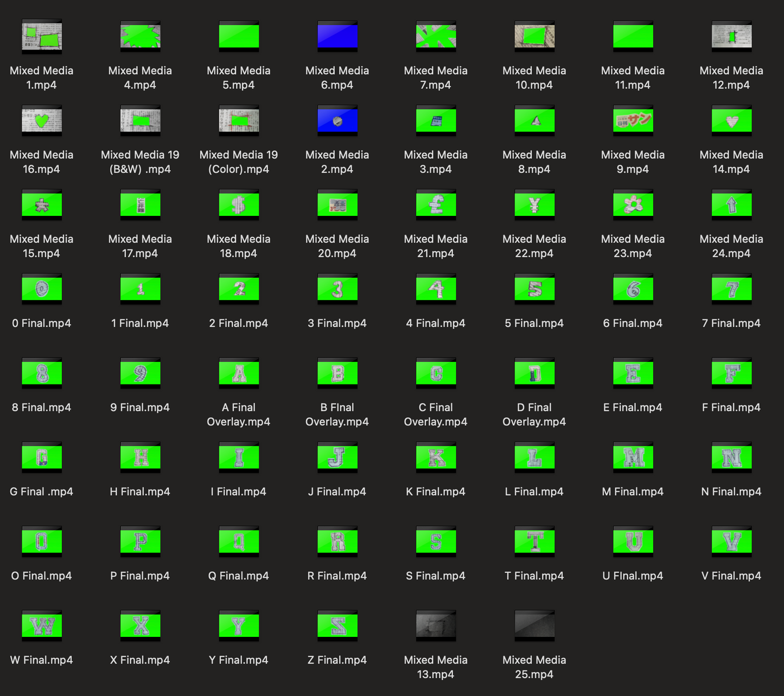Select the 7 Final.mp4 thumbnail
The height and width of the screenshot is (696, 784).
pyautogui.click(x=732, y=289)
